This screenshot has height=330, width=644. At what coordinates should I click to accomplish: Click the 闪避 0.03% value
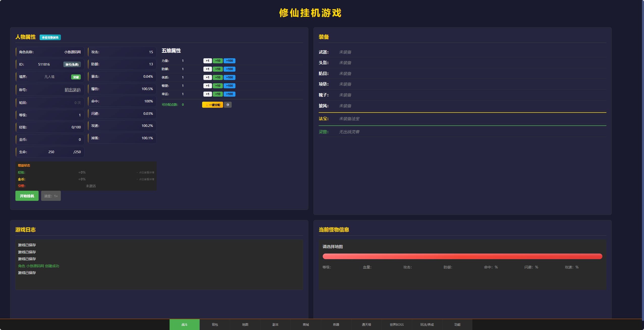tap(148, 114)
